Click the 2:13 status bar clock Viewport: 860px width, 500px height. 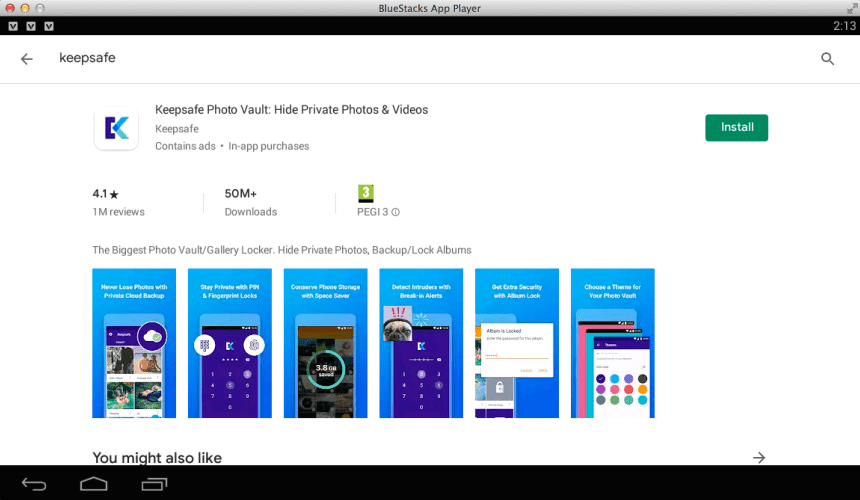click(x=844, y=26)
